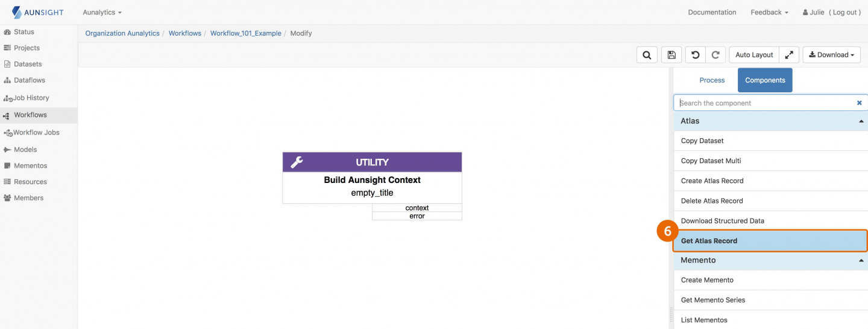
Task: Select the Get Memento Series component
Action: [770, 300]
